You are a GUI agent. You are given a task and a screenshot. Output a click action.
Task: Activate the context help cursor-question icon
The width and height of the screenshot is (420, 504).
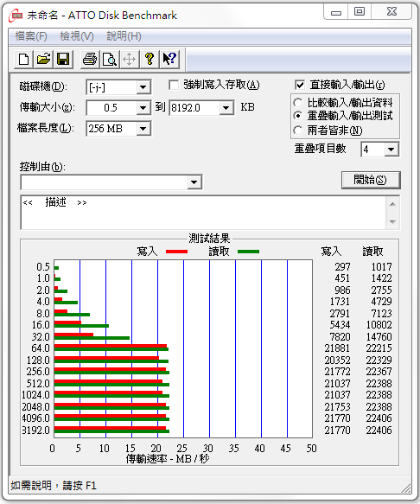[x=169, y=59]
